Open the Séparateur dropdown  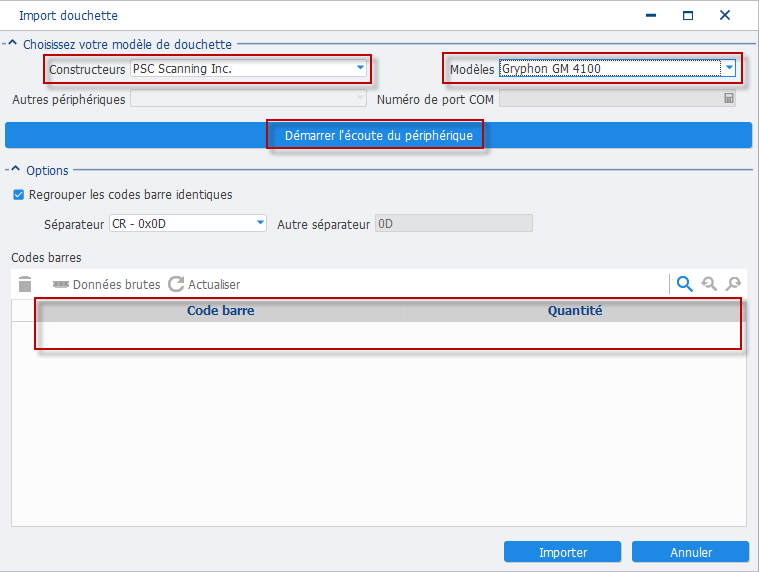click(x=260, y=223)
